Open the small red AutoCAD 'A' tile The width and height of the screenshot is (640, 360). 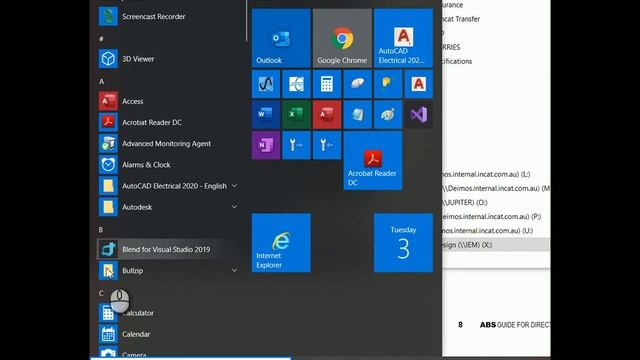418,84
